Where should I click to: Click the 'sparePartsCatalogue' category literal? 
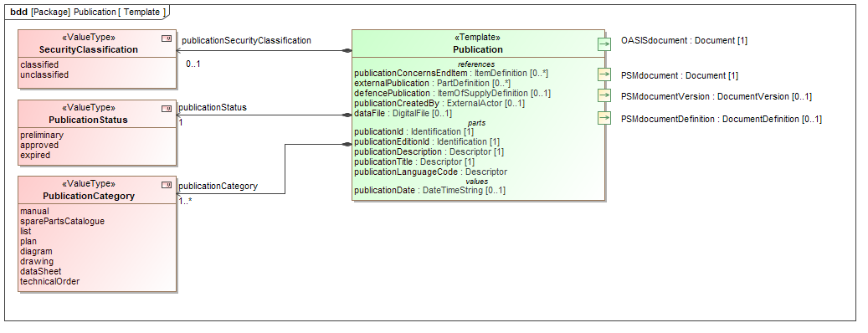[x=62, y=221]
